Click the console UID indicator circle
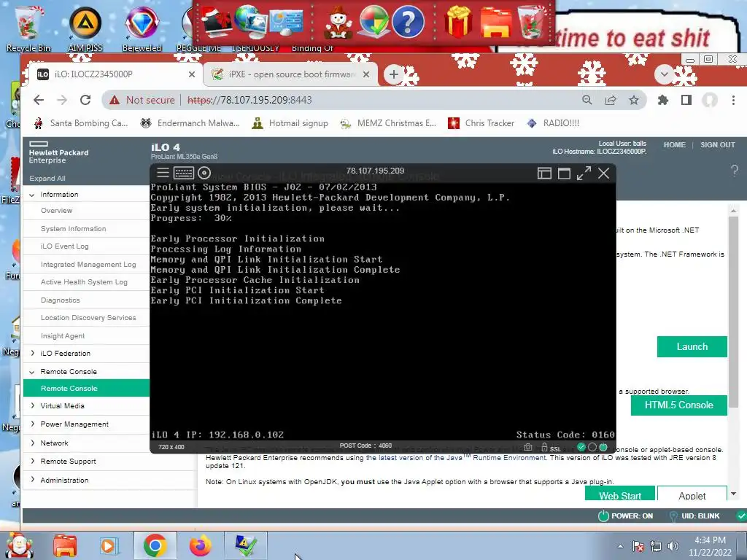 (x=592, y=447)
